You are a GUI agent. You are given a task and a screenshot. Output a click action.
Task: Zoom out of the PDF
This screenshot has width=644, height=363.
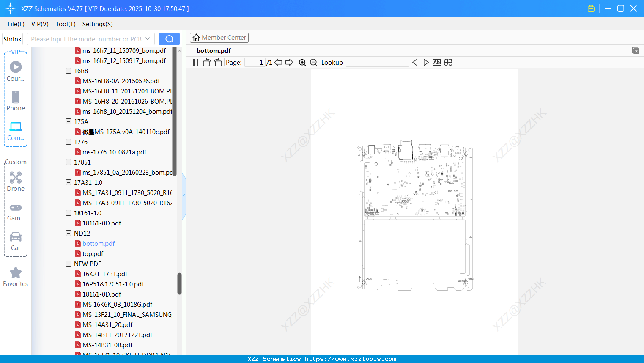pyautogui.click(x=314, y=63)
